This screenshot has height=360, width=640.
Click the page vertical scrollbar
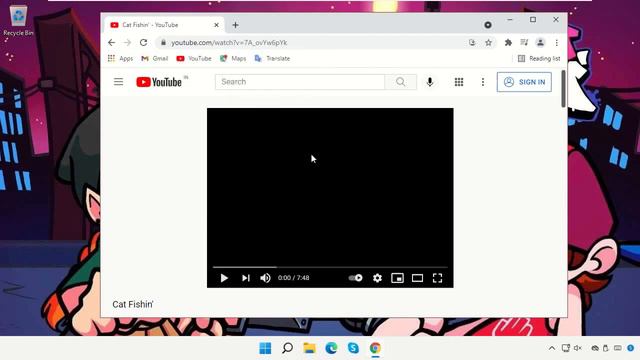pos(563,89)
